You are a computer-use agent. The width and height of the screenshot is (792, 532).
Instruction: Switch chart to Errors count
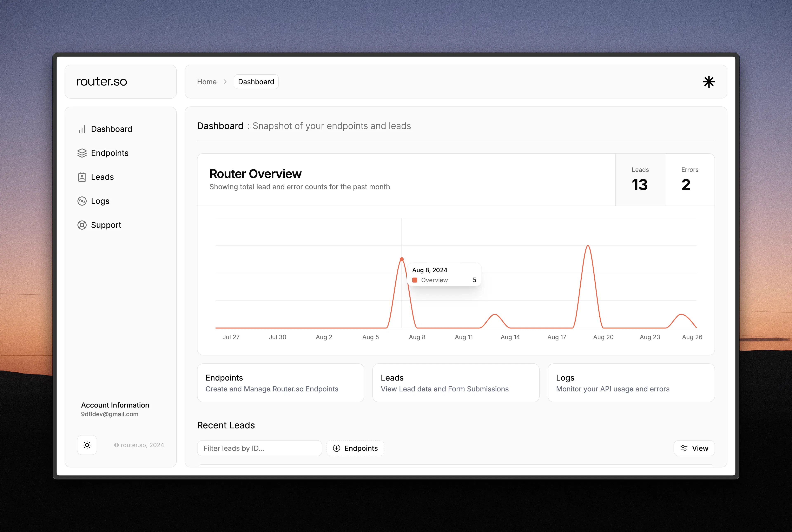point(689,180)
